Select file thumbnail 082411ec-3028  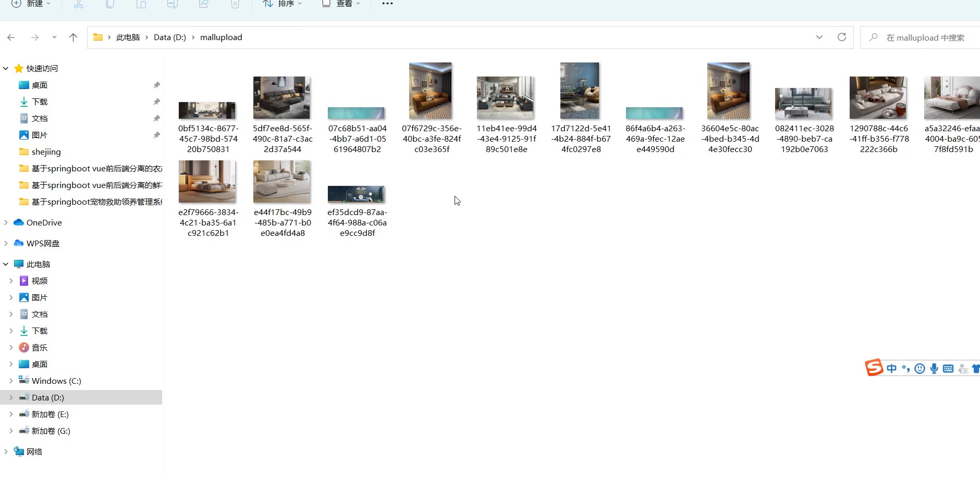click(x=804, y=104)
